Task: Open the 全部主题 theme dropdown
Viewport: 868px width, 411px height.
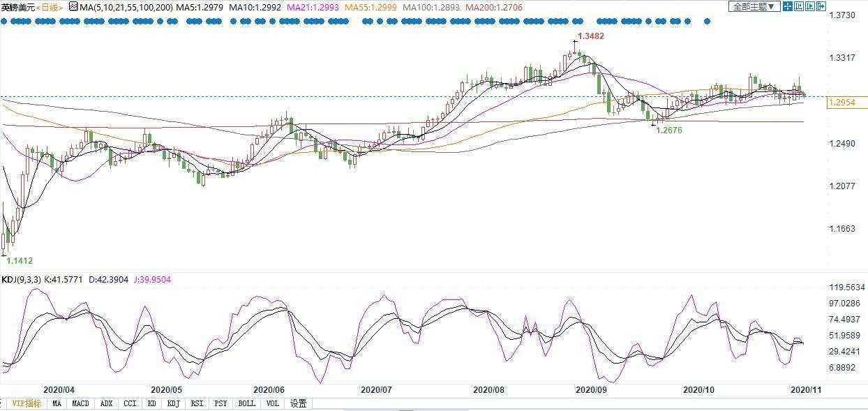Action: 754,6
